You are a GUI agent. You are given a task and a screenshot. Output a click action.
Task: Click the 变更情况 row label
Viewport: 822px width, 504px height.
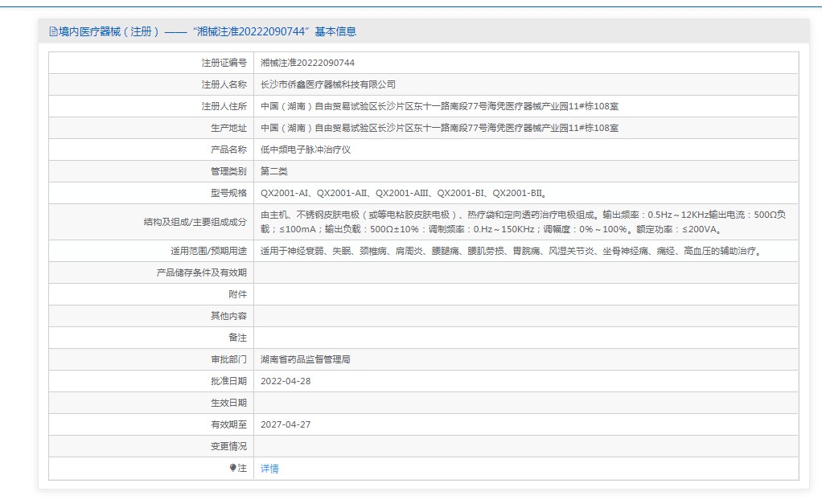(228, 446)
